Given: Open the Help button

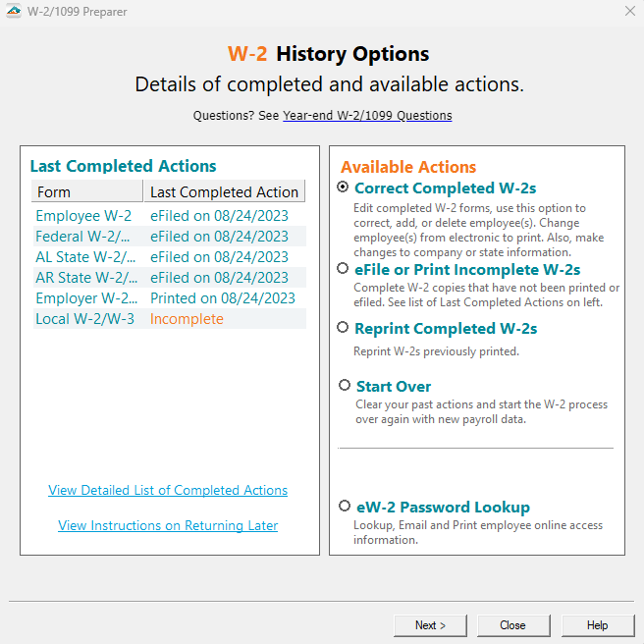Looking at the screenshot, I should click(x=597, y=625).
